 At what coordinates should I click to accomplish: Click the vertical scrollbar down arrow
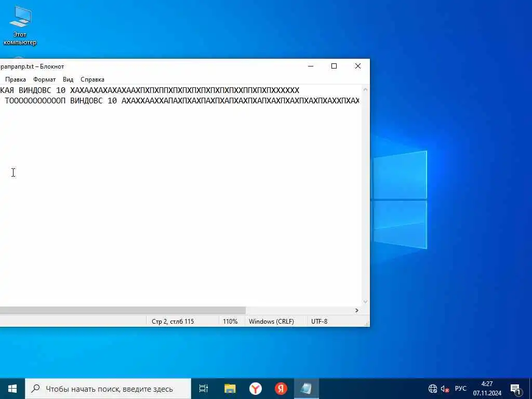pyautogui.click(x=365, y=302)
